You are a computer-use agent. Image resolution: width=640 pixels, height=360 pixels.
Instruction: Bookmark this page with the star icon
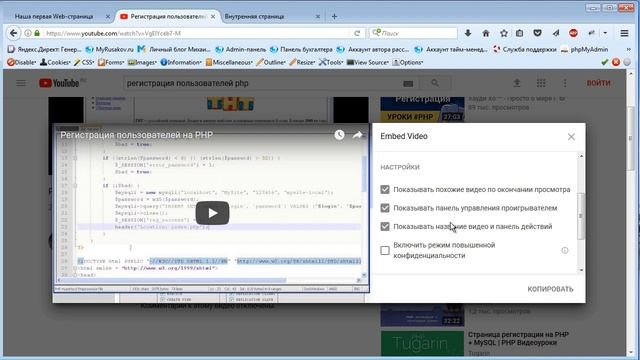tap(504, 33)
